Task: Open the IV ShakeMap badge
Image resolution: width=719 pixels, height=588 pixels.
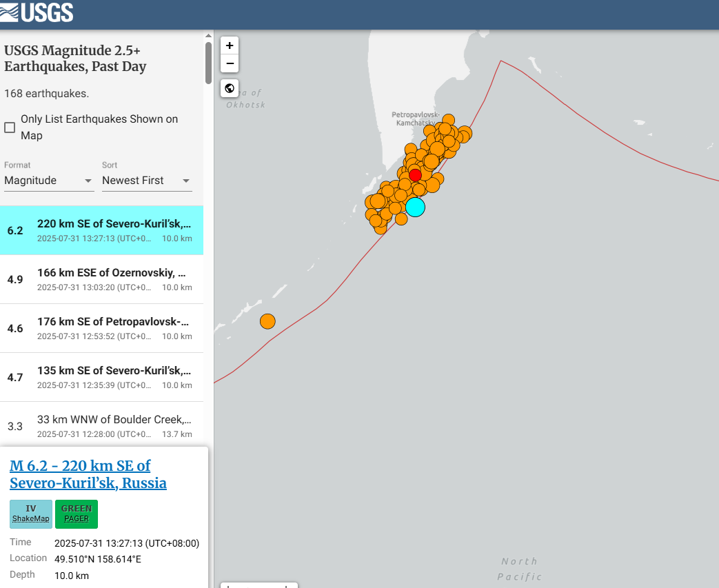Action: coord(31,514)
